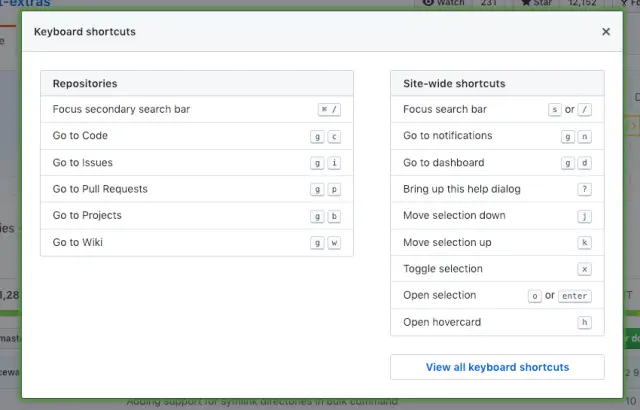The image size is (640, 410).
Task: Click the Go to notifications entry
Action: pyautogui.click(x=447, y=136)
